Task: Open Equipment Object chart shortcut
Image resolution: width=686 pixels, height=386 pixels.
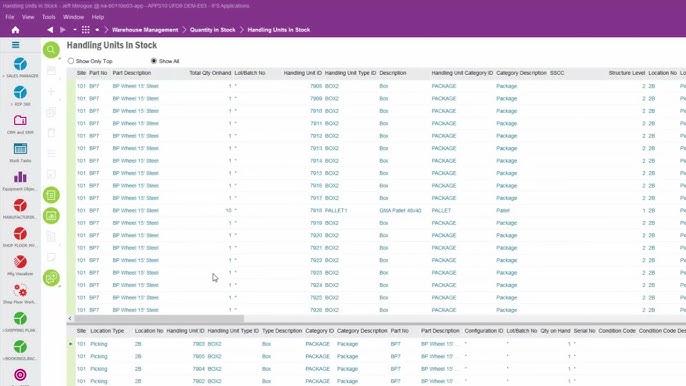Action: (x=20, y=177)
